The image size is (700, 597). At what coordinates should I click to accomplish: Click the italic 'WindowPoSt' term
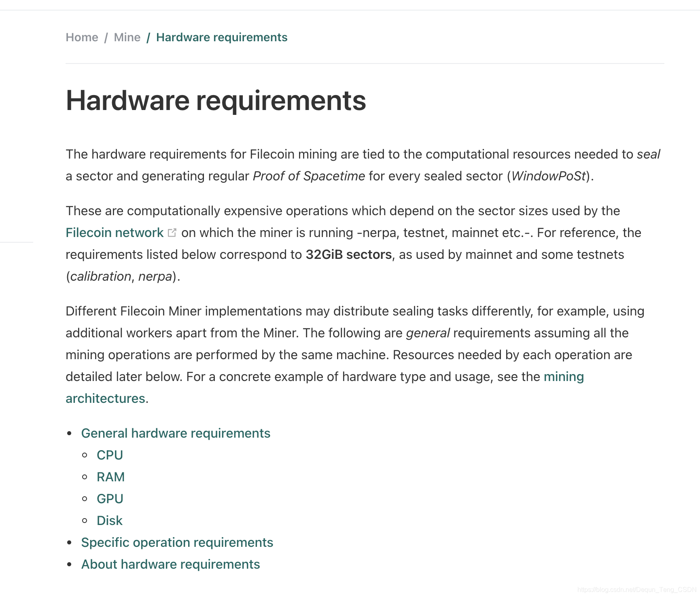pos(549,176)
